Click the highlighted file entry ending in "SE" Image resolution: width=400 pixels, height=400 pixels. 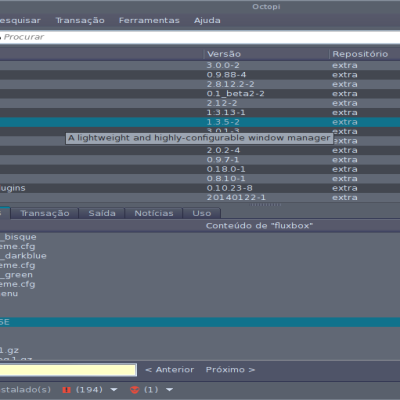tap(200, 322)
